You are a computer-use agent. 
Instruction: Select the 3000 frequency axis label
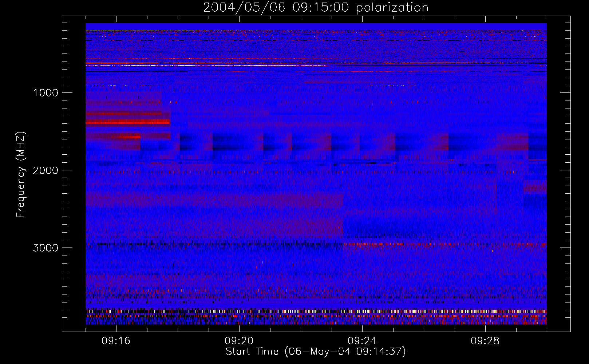click(46, 248)
